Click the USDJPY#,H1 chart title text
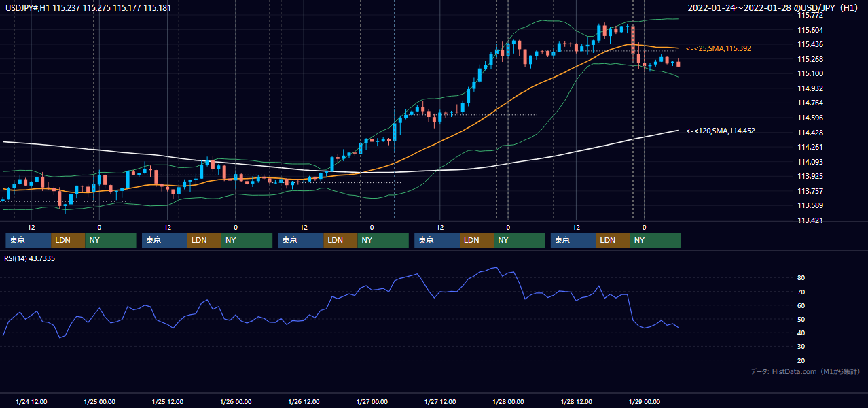 click(88, 8)
